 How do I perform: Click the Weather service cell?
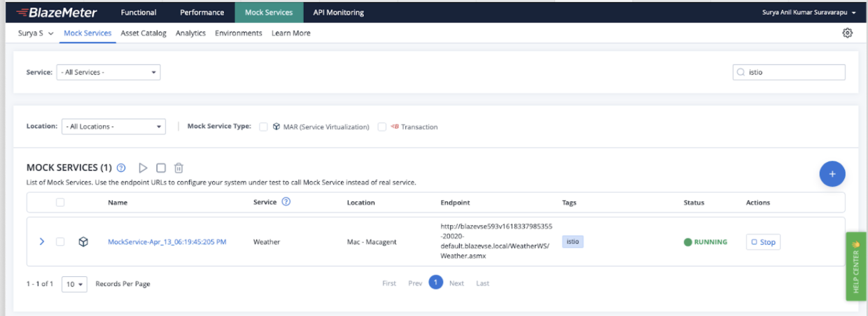tap(267, 242)
